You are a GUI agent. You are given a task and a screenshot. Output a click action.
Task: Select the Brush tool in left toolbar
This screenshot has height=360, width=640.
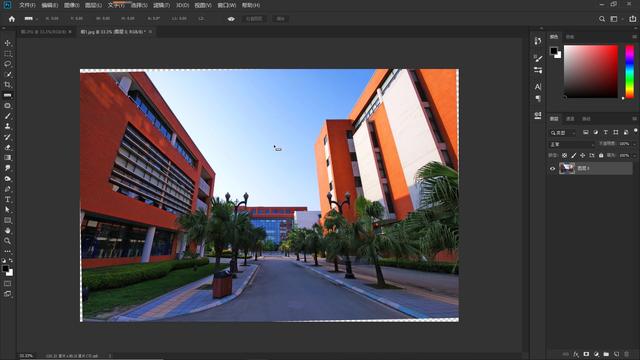pos(7,116)
